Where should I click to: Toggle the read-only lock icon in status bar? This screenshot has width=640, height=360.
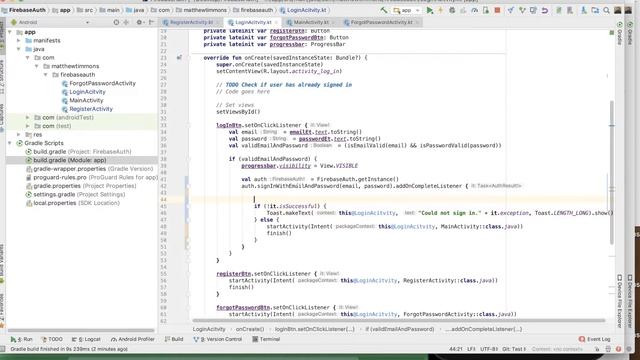pos(597,349)
